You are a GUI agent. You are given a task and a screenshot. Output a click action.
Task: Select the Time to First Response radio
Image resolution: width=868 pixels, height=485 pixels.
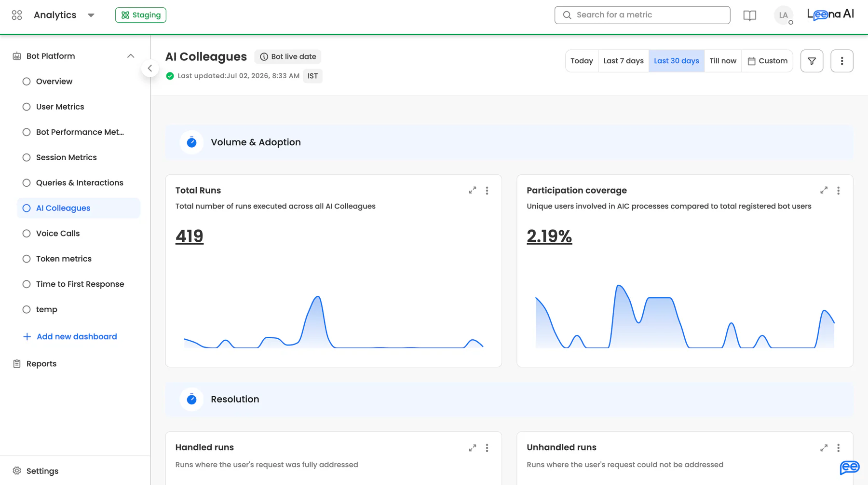click(27, 284)
